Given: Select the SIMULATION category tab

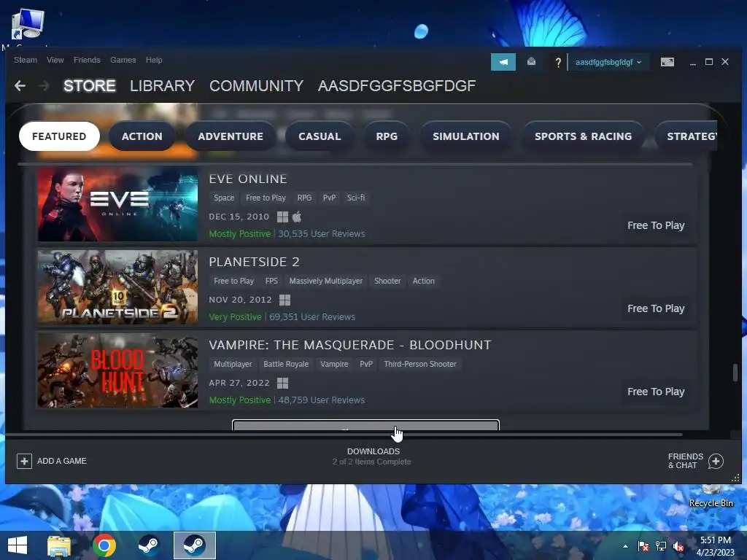Looking at the screenshot, I should 466,136.
